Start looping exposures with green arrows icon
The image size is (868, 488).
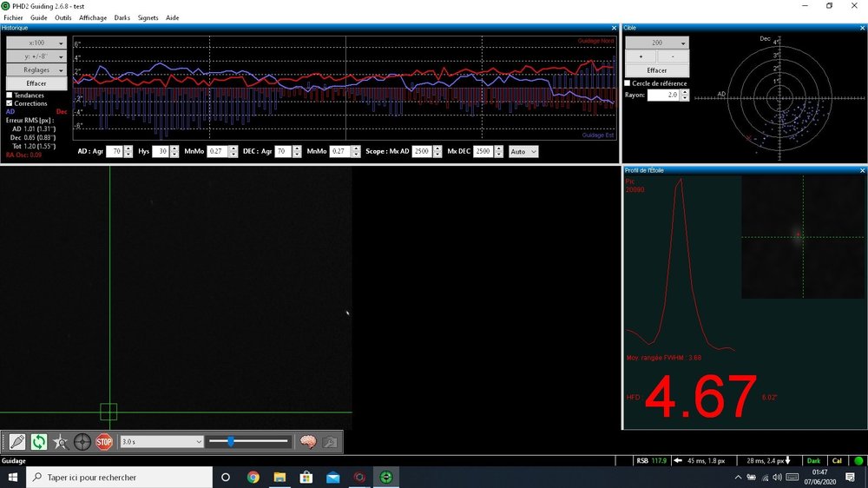(x=39, y=442)
